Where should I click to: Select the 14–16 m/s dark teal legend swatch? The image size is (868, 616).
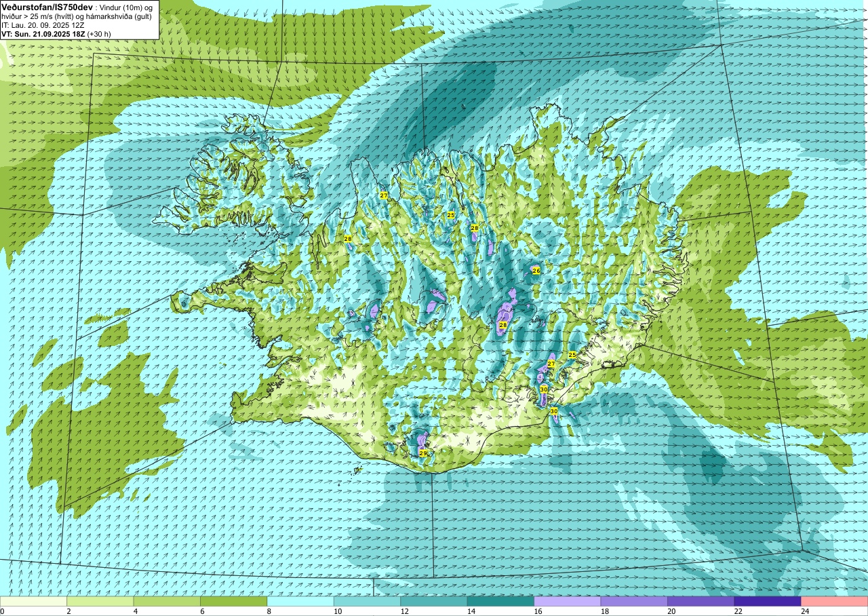point(500,601)
